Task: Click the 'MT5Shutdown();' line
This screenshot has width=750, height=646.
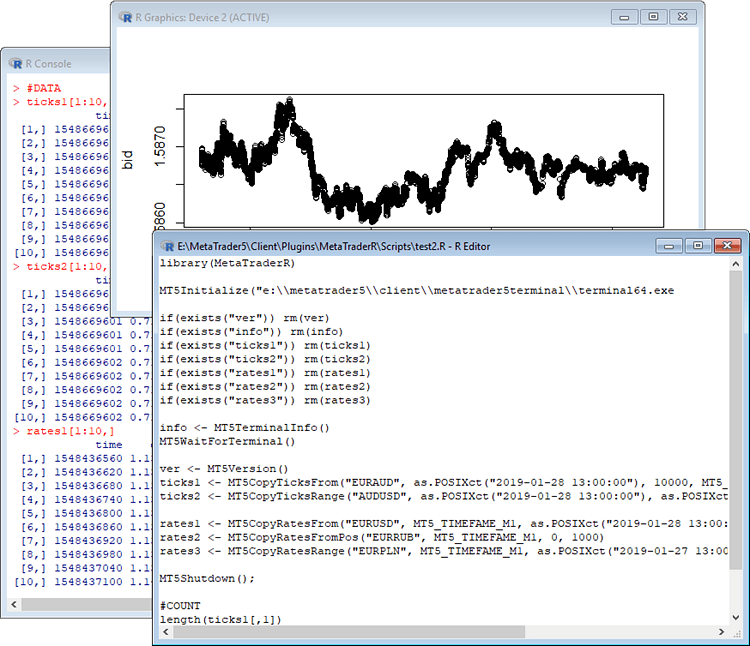Action: pos(207,579)
